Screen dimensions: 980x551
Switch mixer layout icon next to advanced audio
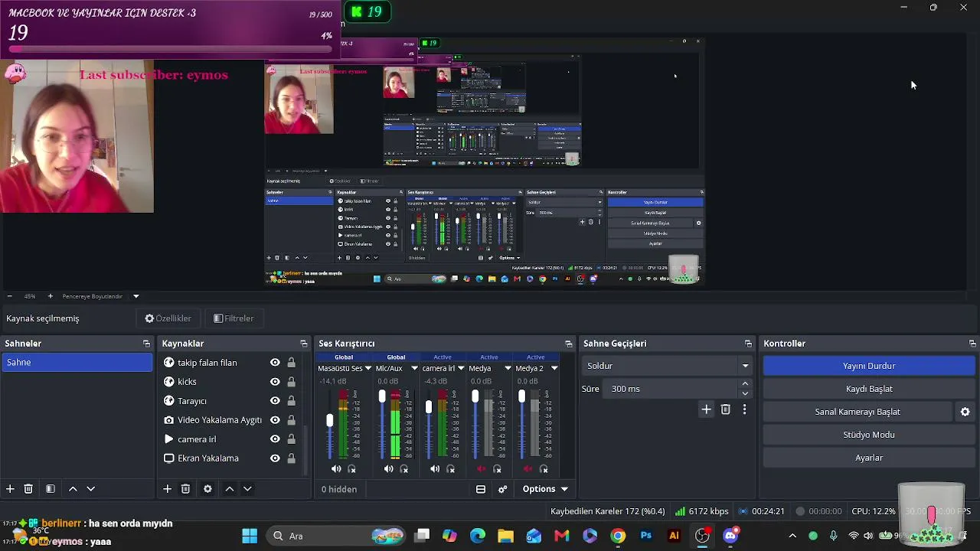481,489
